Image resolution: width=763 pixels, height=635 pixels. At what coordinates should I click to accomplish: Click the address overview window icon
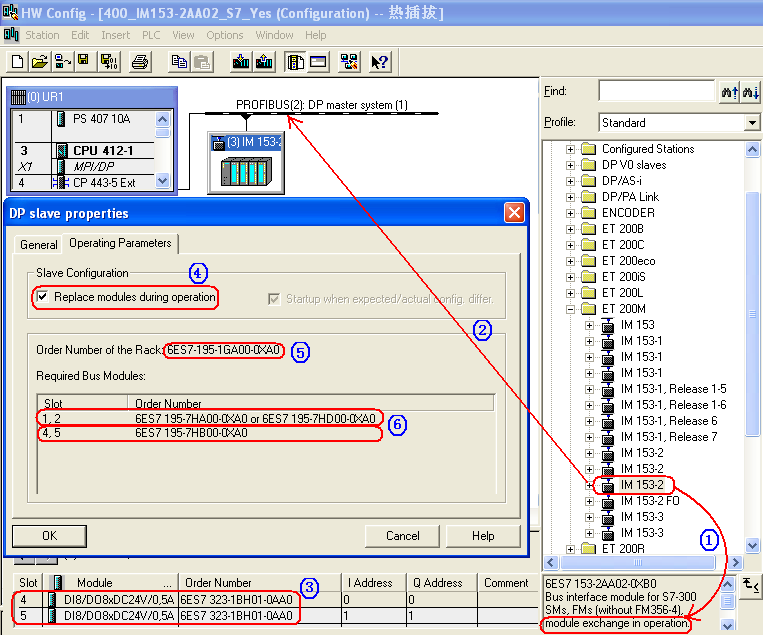[x=318, y=62]
